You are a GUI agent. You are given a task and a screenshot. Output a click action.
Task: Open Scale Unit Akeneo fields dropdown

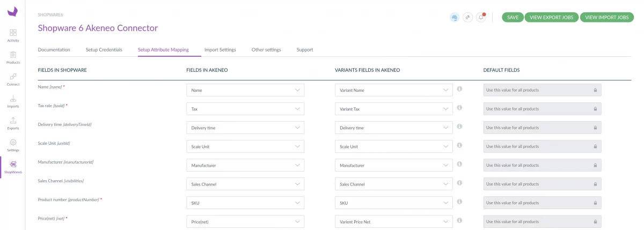(x=245, y=146)
